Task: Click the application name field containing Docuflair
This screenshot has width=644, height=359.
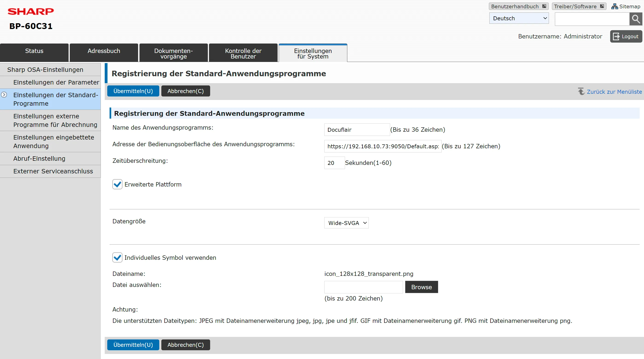Action: (357, 130)
